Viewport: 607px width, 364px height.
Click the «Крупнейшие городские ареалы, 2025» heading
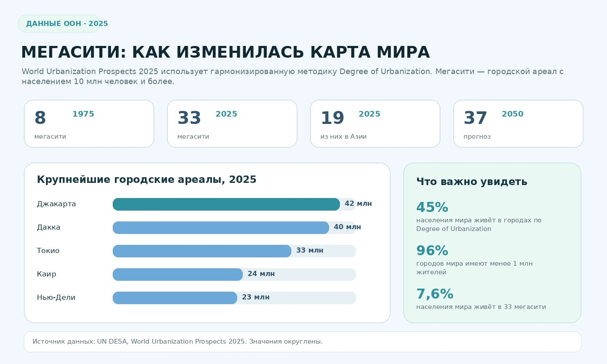click(147, 179)
